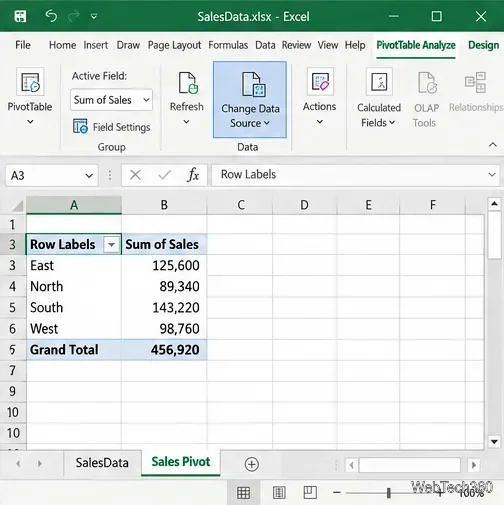Expand the Actions dropdown chevron
504x505 pixels.
(x=320, y=122)
